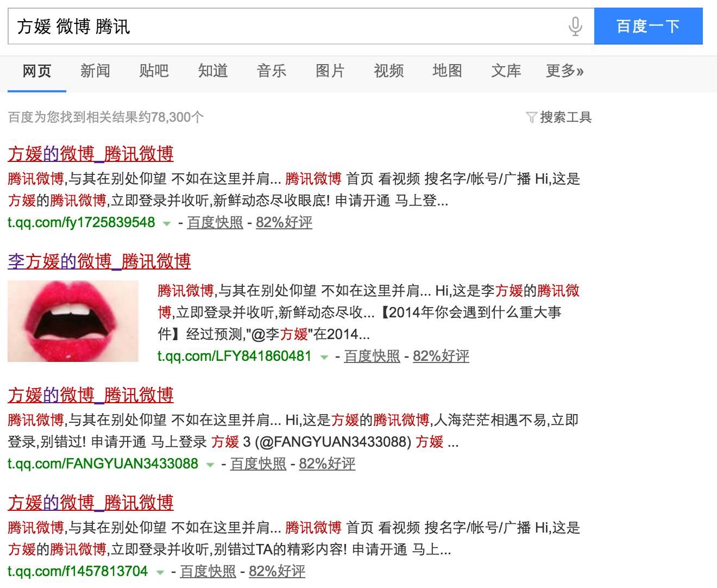Expand dropdown arrow next to t.qq.com/LFY841860481
Image resolution: width=717 pixels, height=588 pixels.
click(x=324, y=357)
